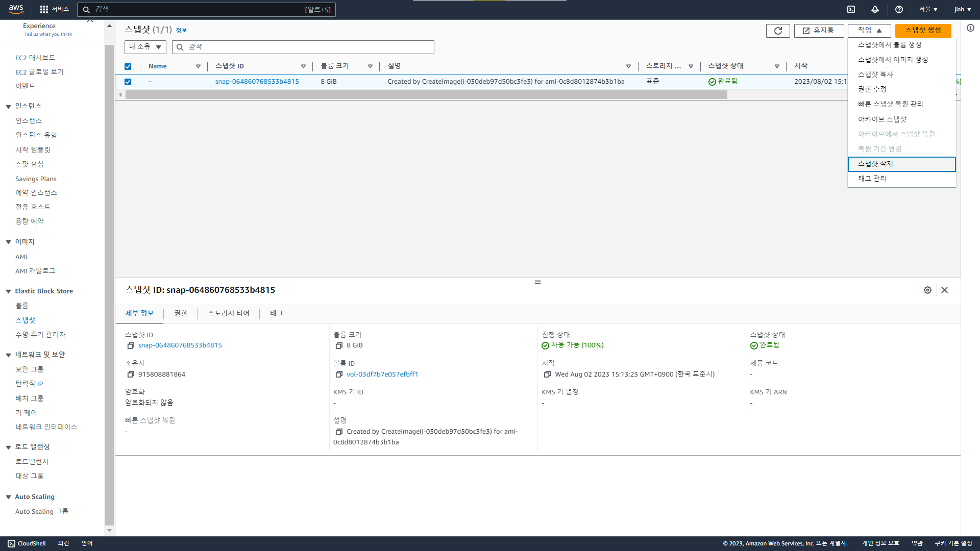Open volume link vol-03df7b7e057efbff1
980x551 pixels.
(382, 374)
